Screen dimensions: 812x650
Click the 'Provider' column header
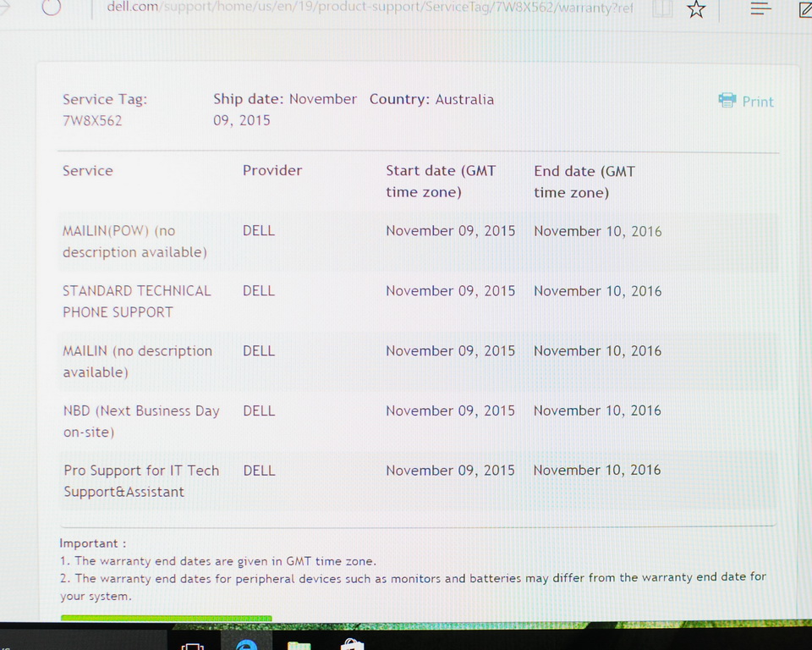[x=272, y=170]
